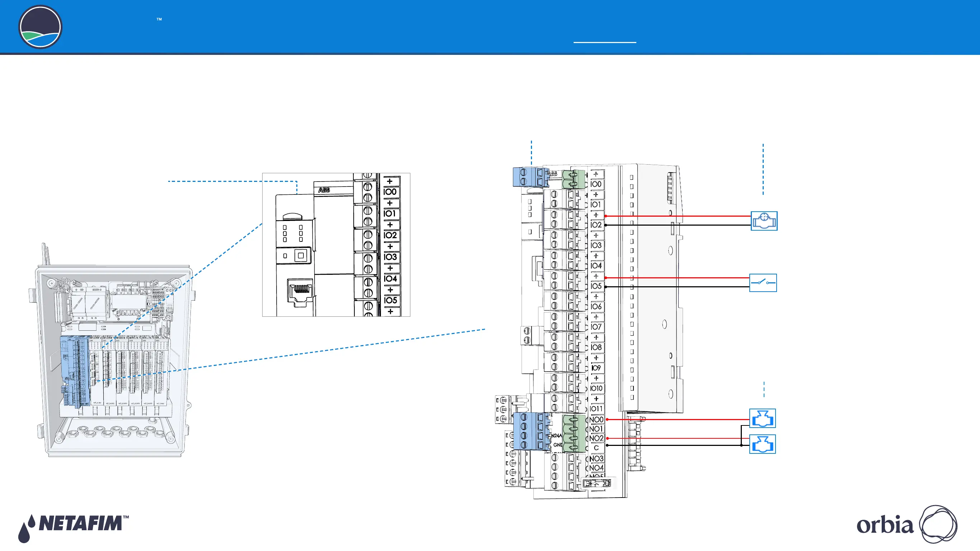980x551 pixels.
Task: Click the IO2 label in the inset drawing
Action: point(390,235)
